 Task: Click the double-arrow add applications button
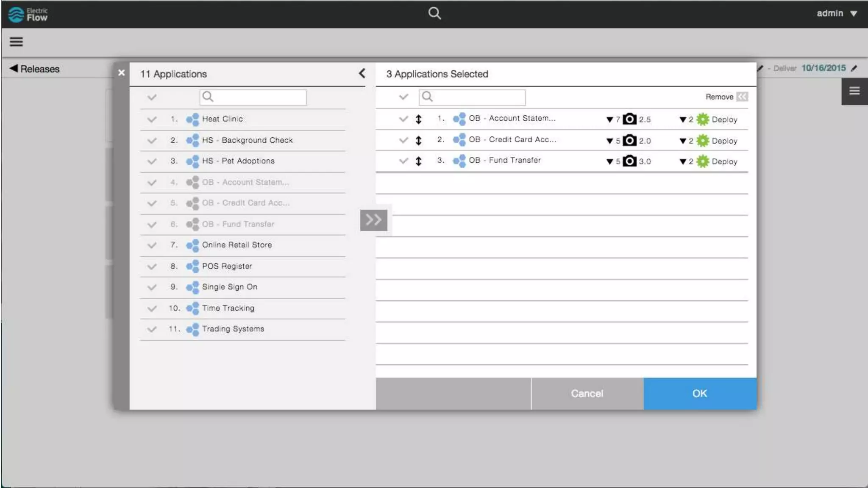(x=373, y=220)
